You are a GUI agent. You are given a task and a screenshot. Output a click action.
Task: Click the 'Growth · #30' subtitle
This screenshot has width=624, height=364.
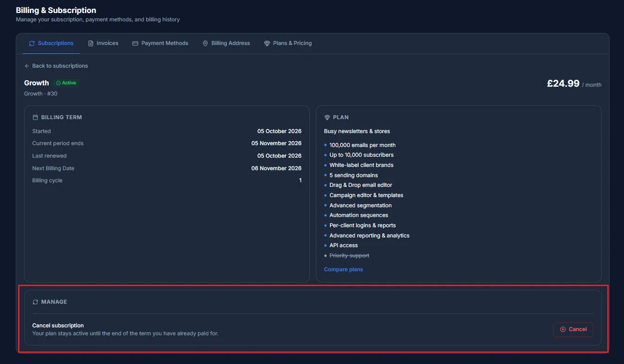(x=41, y=94)
